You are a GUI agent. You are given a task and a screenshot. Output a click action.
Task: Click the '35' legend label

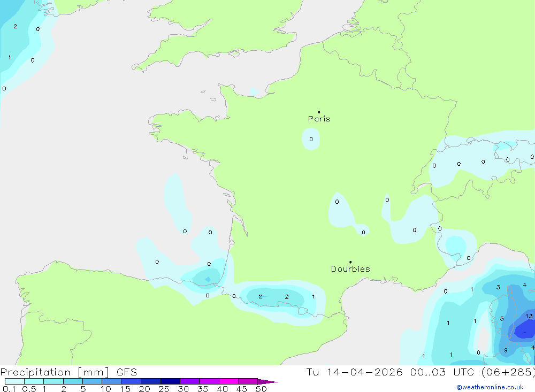tap(203, 389)
